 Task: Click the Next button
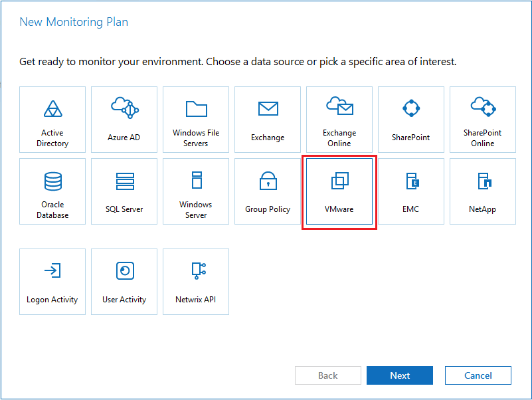click(400, 375)
